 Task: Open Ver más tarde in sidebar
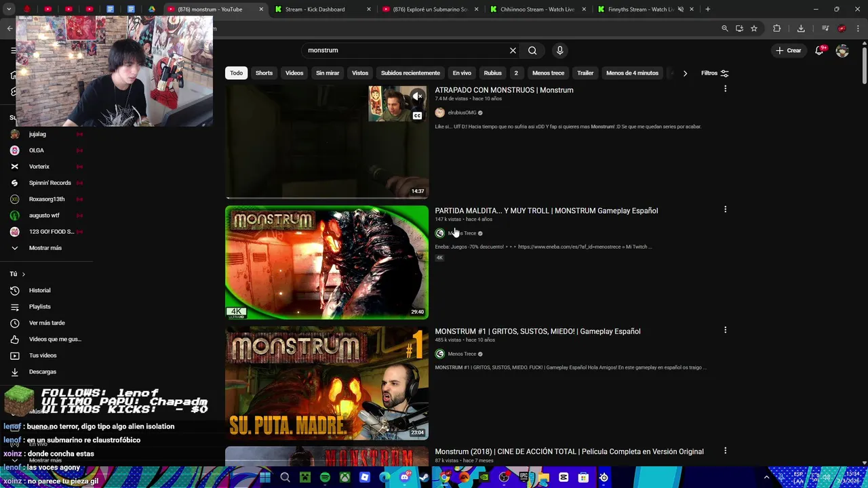coord(46,323)
